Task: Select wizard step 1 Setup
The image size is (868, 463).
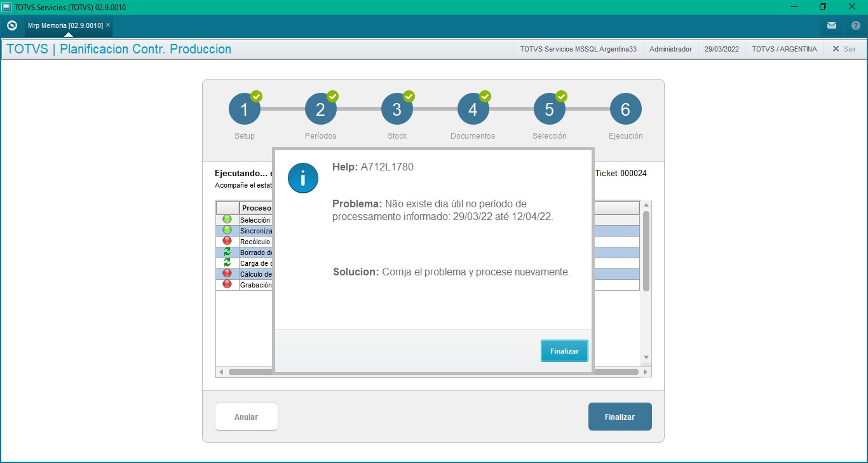Action: (x=245, y=109)
